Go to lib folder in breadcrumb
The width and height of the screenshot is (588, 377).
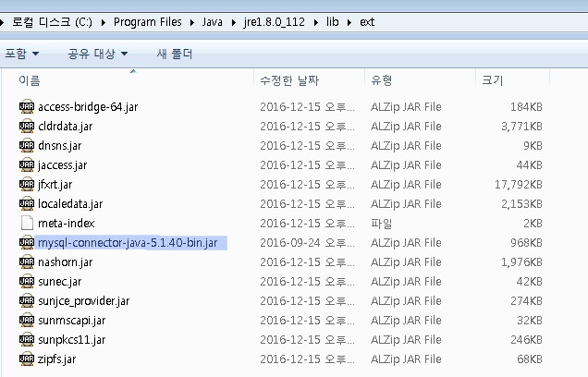332,22
